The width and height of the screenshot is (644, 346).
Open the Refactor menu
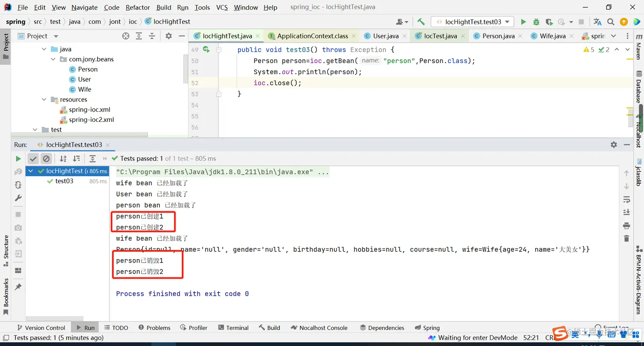coord(138,7)
